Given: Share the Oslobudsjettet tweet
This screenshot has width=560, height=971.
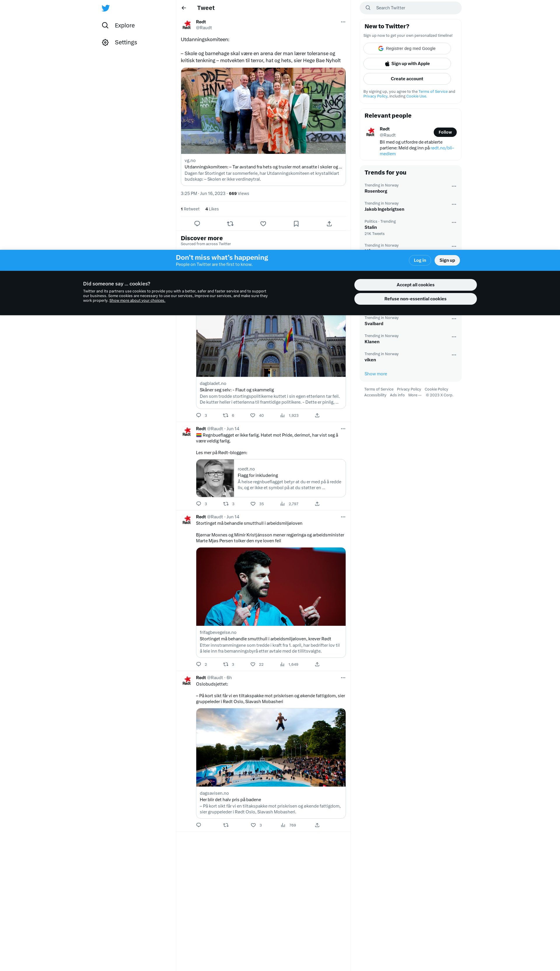Looking at the screenshot, I should coord(317,825).
